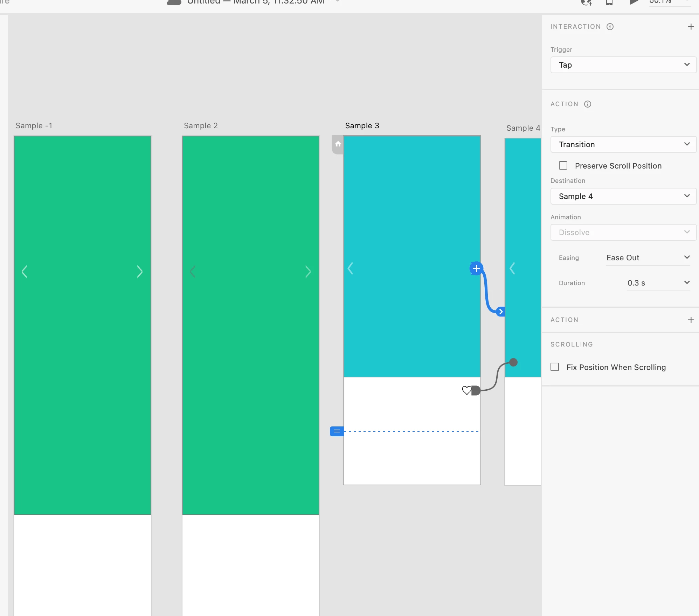Expand the Destination dropdown showing Sample 4
This screenshot has width=699, height=616.
pyautogui.click(x=623, y=196)
